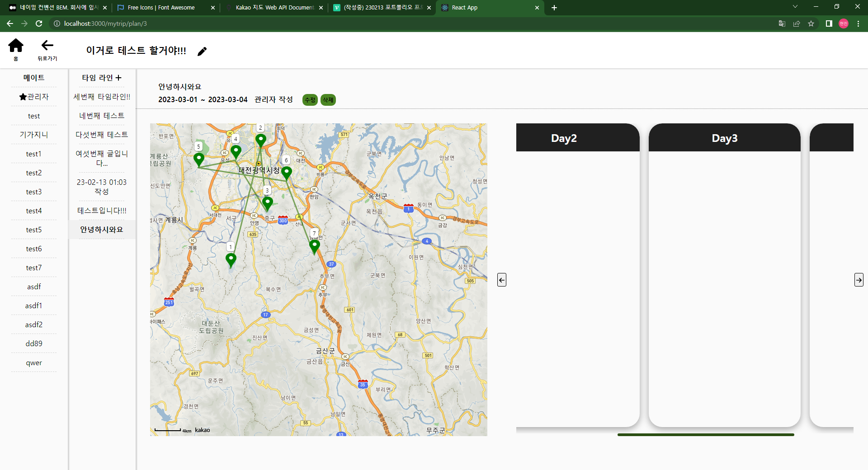Select timeline 테스트입니다!!!
The height and width of the screenshot is (470, 868).
tap(102, 211)
